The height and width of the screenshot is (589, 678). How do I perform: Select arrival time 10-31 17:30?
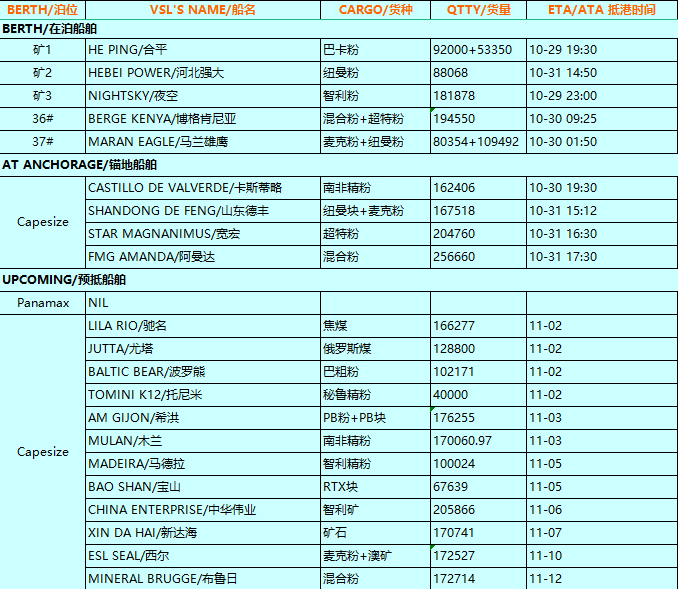click(x=602, y=256)
